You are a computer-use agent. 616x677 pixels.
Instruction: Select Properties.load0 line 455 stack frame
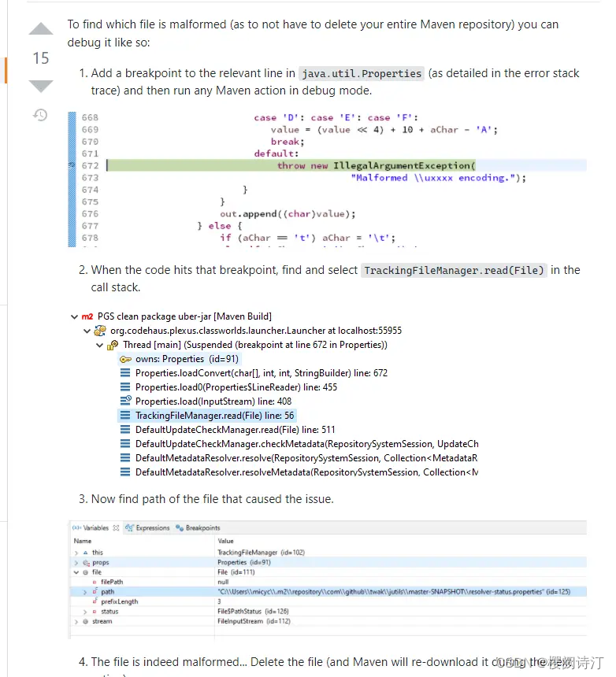[236, 387]
